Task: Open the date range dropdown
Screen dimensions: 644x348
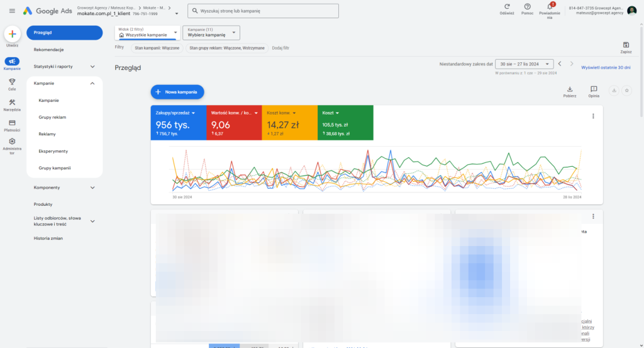Action: pyautogui.click(x=524, y=64)
